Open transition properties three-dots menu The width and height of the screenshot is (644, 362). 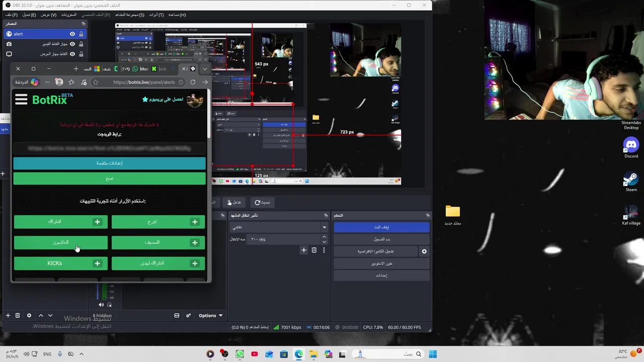[324, 250]
